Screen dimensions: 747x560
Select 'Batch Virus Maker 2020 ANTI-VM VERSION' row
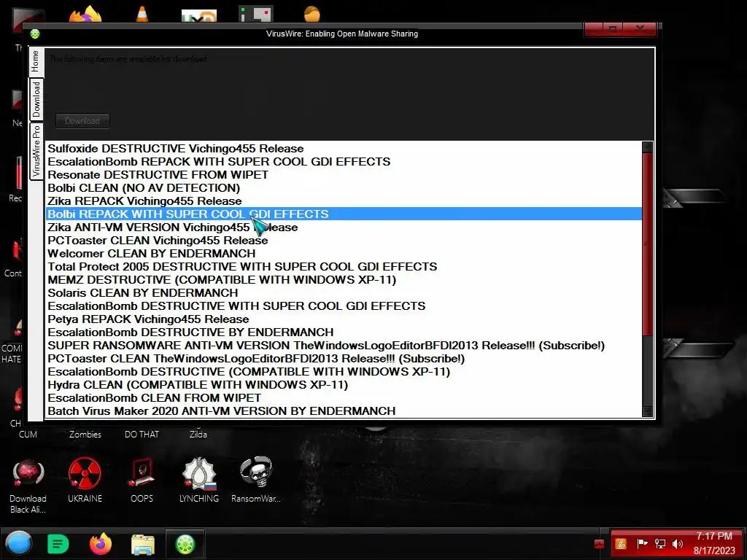[344, 411]
